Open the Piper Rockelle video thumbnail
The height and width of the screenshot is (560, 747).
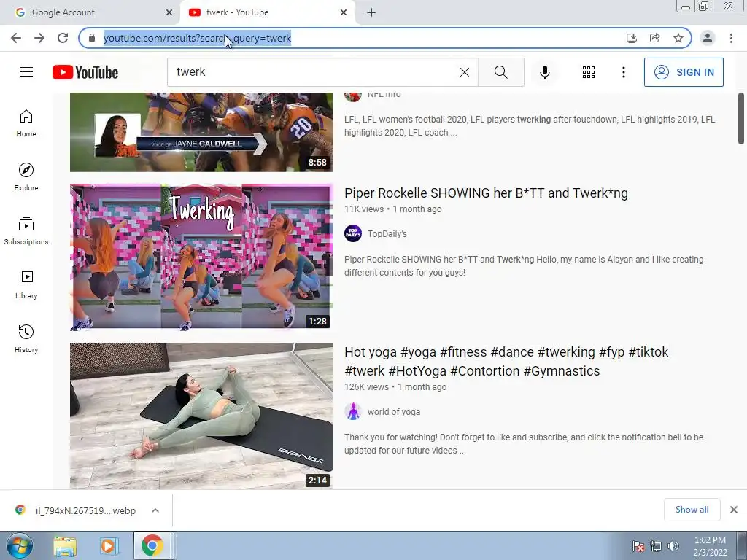201,256
